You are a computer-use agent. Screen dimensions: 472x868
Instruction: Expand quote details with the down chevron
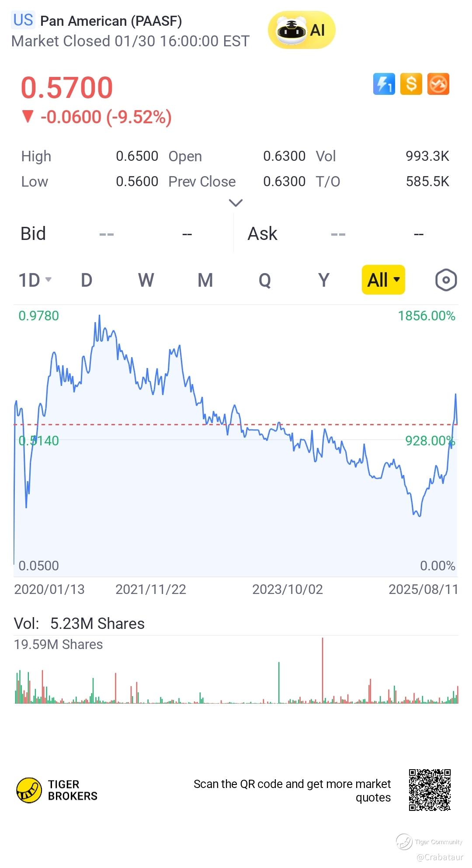[x=236, y=203]
